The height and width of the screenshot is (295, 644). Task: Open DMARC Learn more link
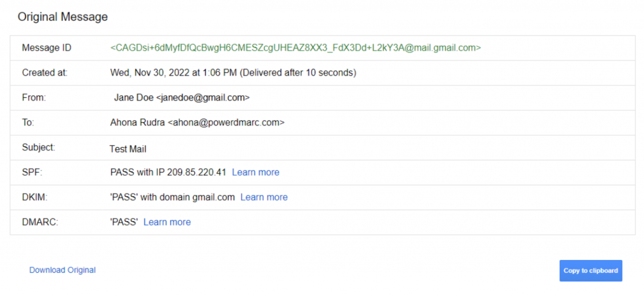click(x=167, y=222)
